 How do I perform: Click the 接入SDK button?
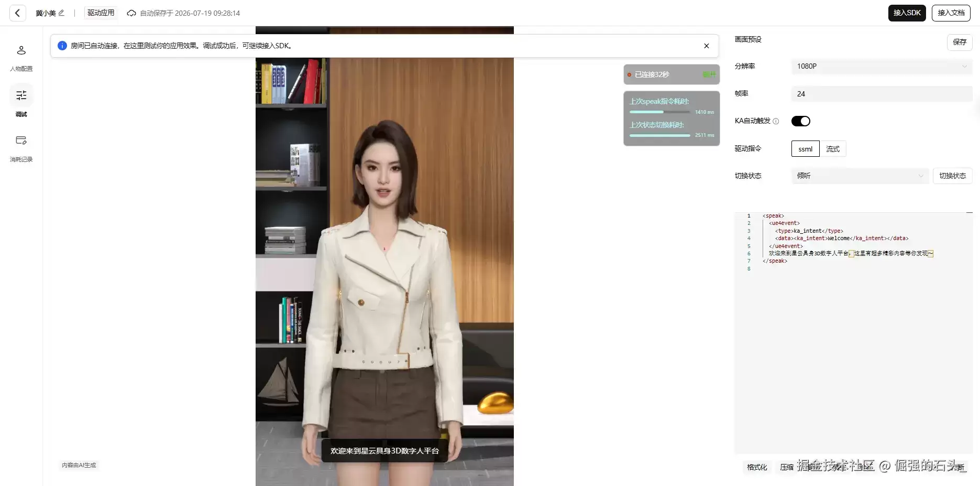pos(907,13)
